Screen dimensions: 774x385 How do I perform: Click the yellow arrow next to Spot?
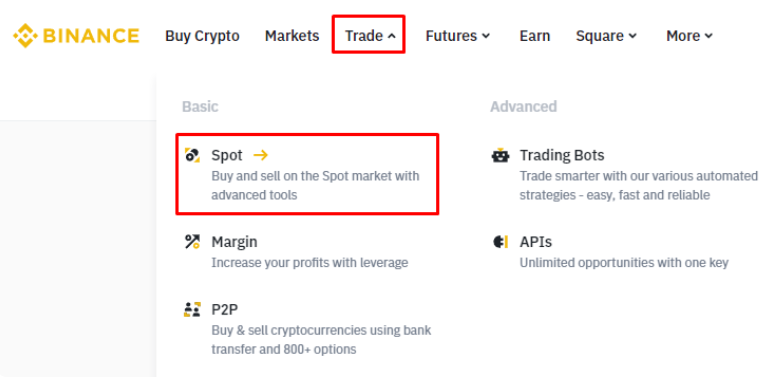(x=261, y=155)
